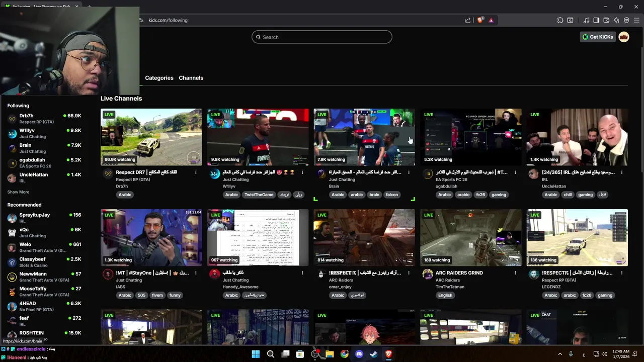Viewport: 644px width, 362px height.
Task: Click the 'falcon' tag under Brain stream
Action: tap(392, 195)
